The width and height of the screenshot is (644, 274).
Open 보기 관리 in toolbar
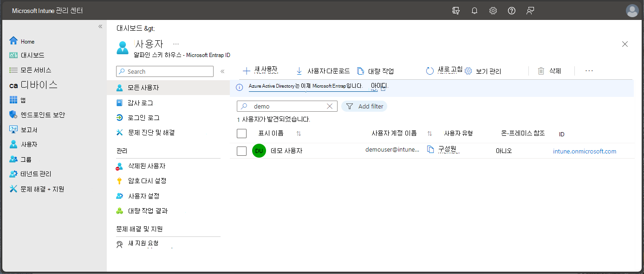tap(483, 71)
